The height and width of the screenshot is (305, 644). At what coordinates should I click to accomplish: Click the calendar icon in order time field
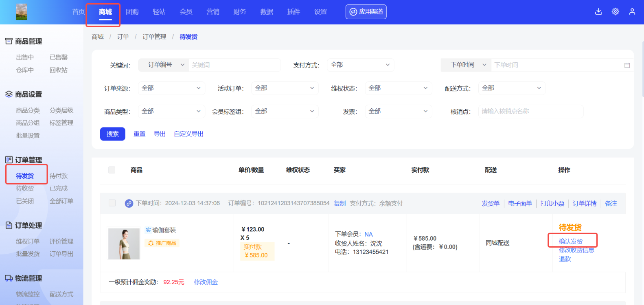[627, 65]
